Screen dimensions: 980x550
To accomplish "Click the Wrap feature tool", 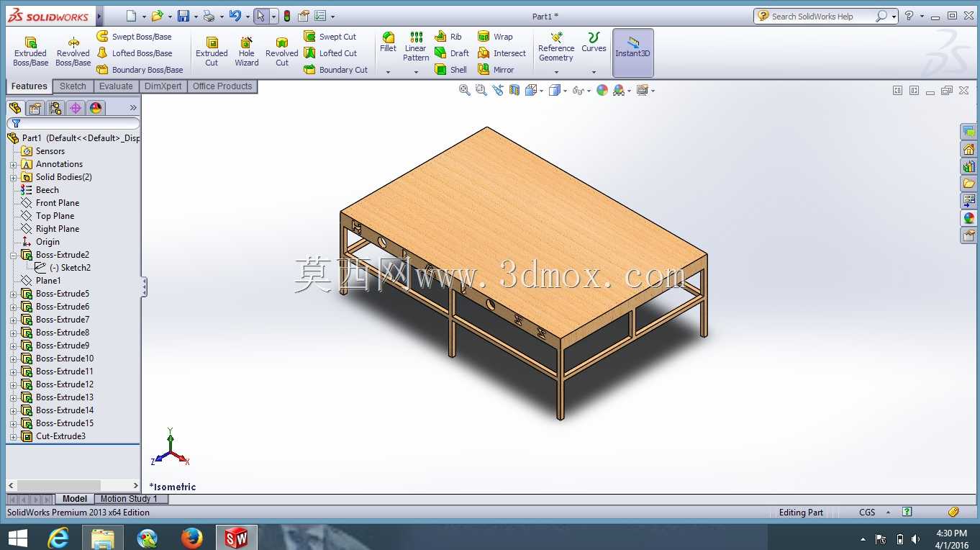I will [496, 37].
